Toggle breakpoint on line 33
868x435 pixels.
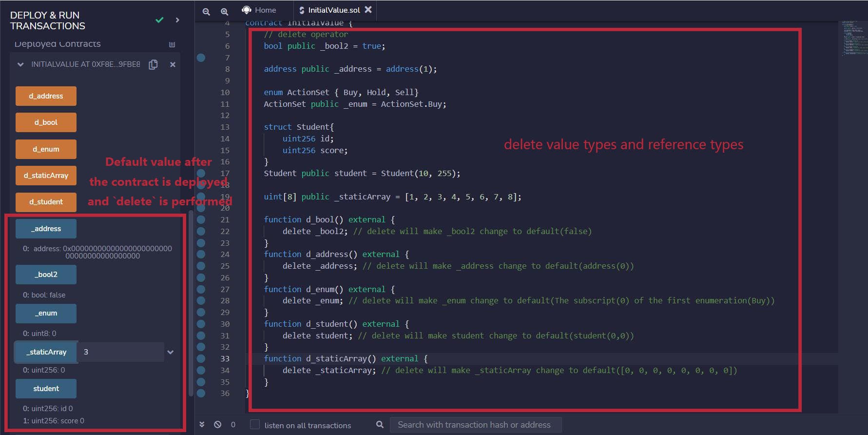pos(201,358)
